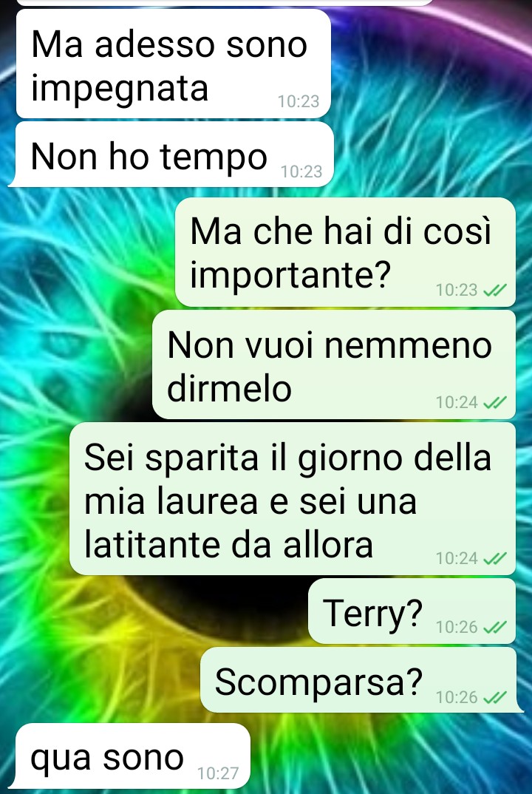This screenshot has width=532, height=794.
Task: Select the 'Scomparsa?' message bubble
Action: [362, 680]
